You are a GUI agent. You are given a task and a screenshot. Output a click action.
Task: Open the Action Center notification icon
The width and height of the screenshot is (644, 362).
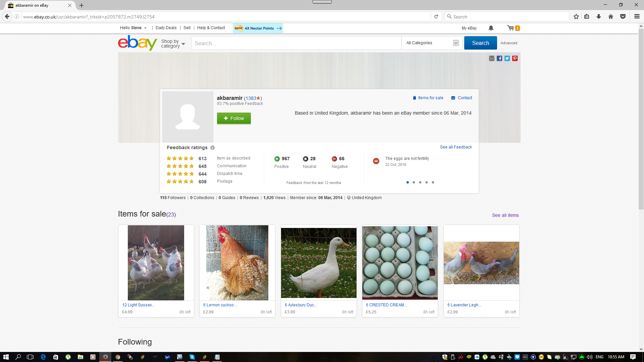click(633, 357)
